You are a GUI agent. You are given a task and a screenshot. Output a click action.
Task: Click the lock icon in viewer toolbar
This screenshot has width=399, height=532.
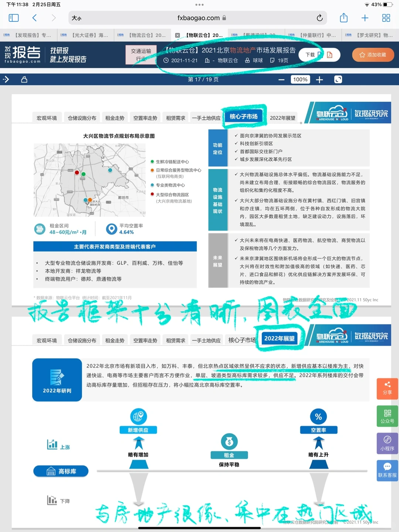click(24, 79)
